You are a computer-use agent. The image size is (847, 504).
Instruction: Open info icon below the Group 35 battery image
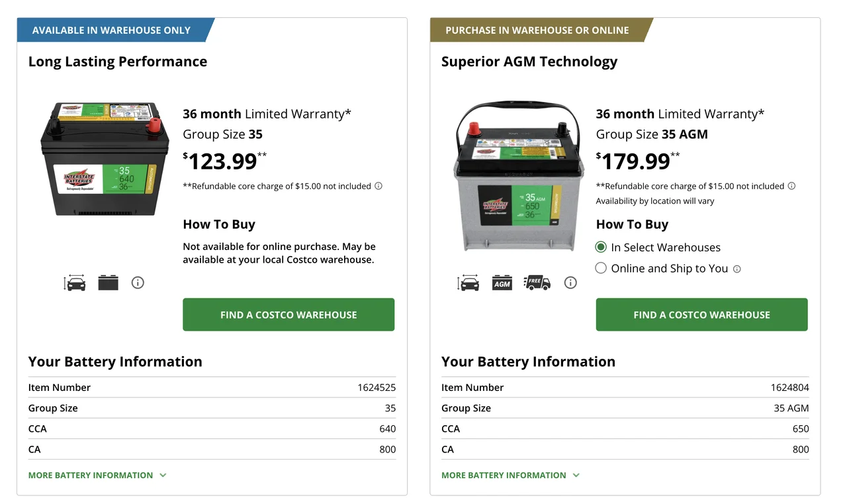click(138, 283)
